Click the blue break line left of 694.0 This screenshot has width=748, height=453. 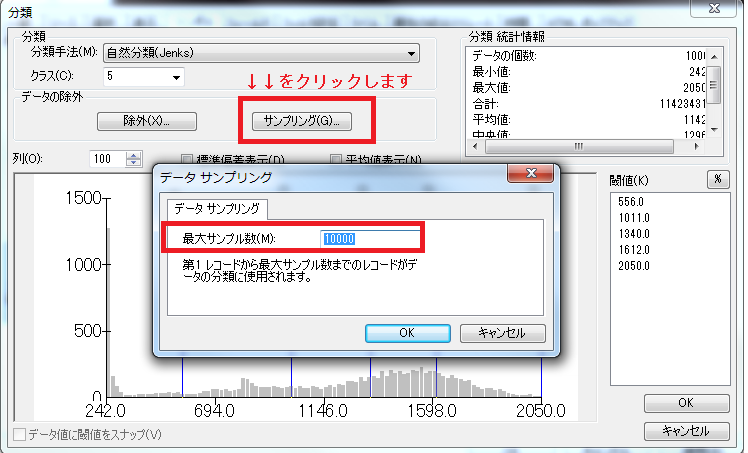(183, 377)
